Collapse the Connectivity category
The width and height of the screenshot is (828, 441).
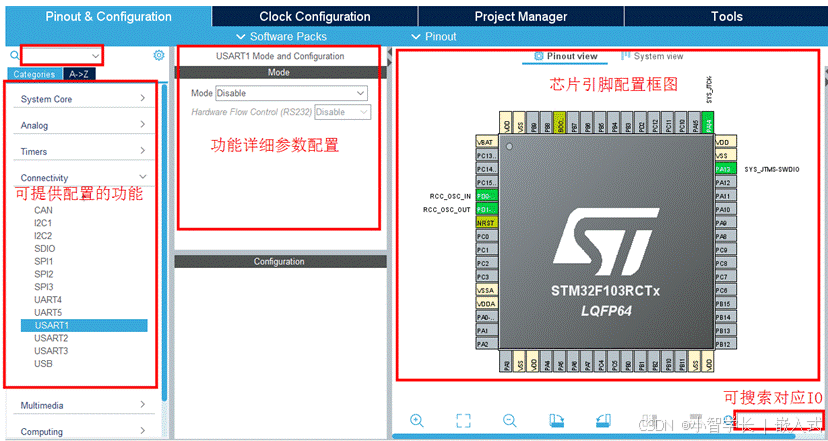(x=83, y=177)
